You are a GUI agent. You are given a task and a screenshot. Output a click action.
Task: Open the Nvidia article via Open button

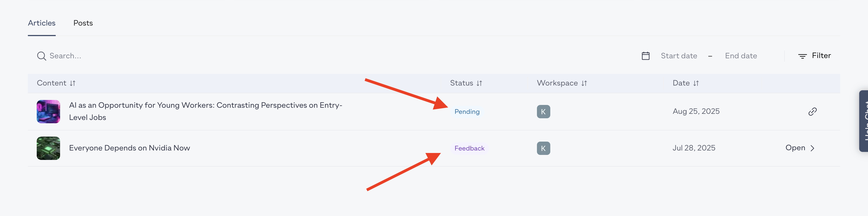pos(799,148)
